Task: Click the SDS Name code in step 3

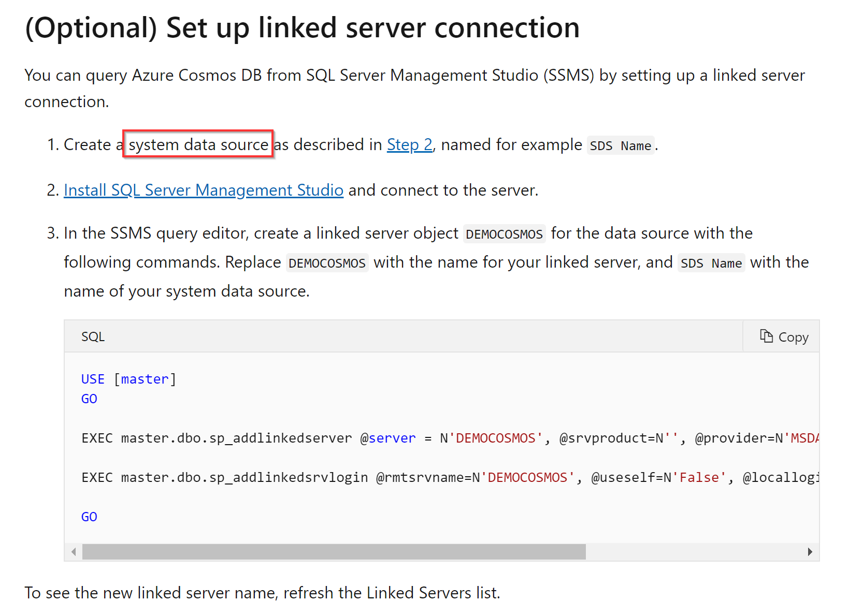Action: pos(711,262)
